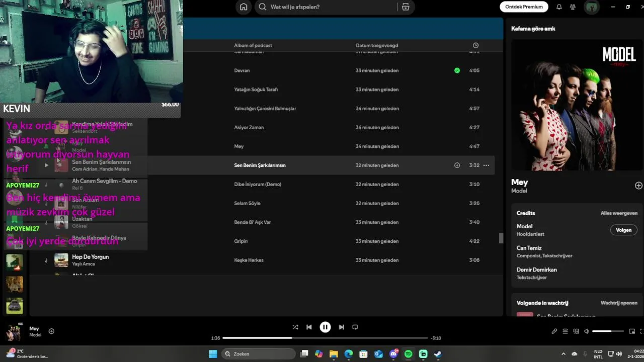This screenshot has width=644, height=362.
Task: Skip to the previous track
Action: click(309, 327)
